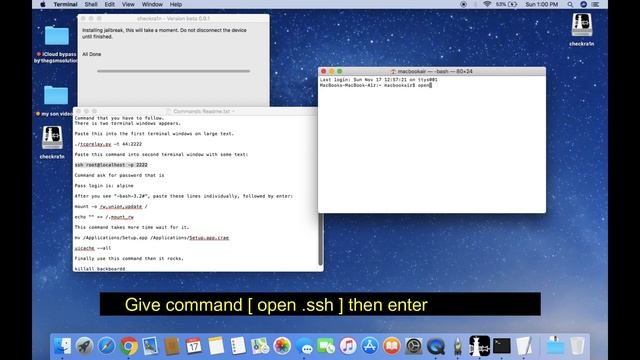Open the Apple menu

point(43,4)
